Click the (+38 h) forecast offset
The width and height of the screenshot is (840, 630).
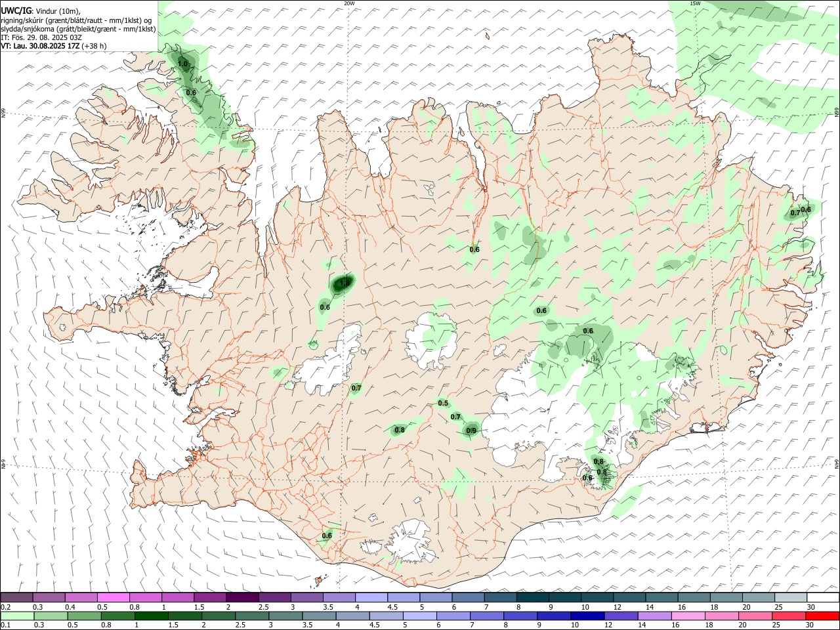click(x=94, y=46)
